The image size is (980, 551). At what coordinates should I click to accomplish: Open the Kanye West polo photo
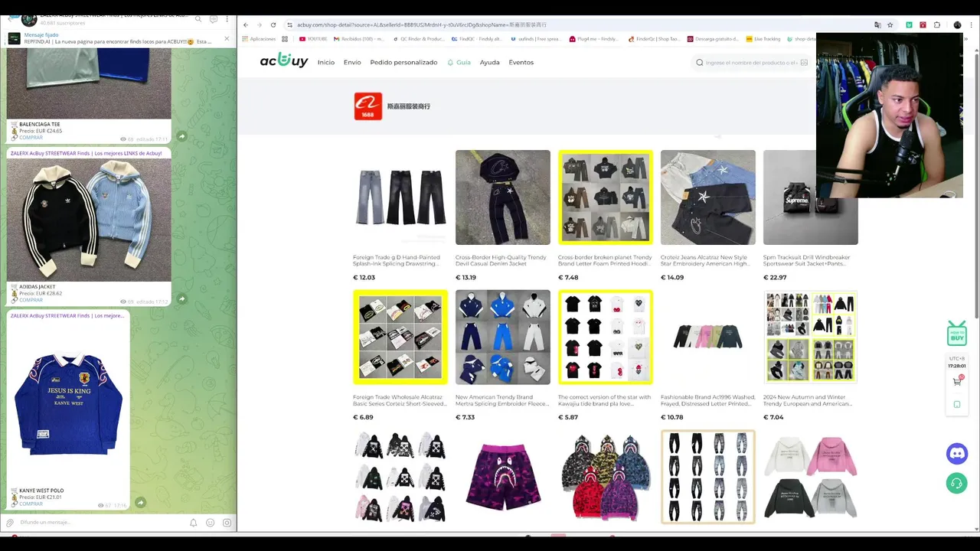[68, 403]
